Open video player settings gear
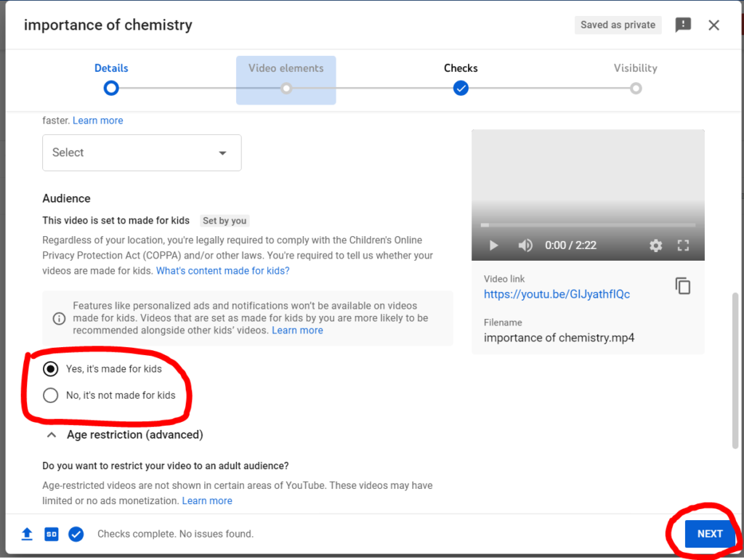 coord(656,245)
